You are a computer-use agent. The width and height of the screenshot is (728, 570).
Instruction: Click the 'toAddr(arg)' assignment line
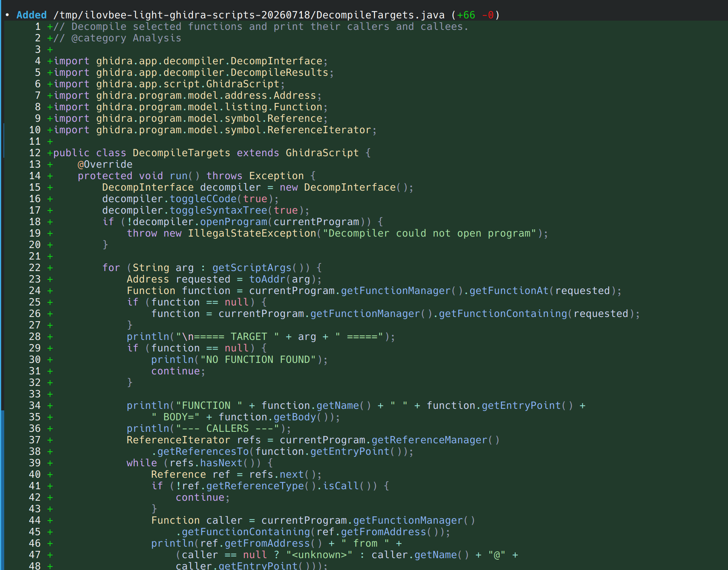224,279
